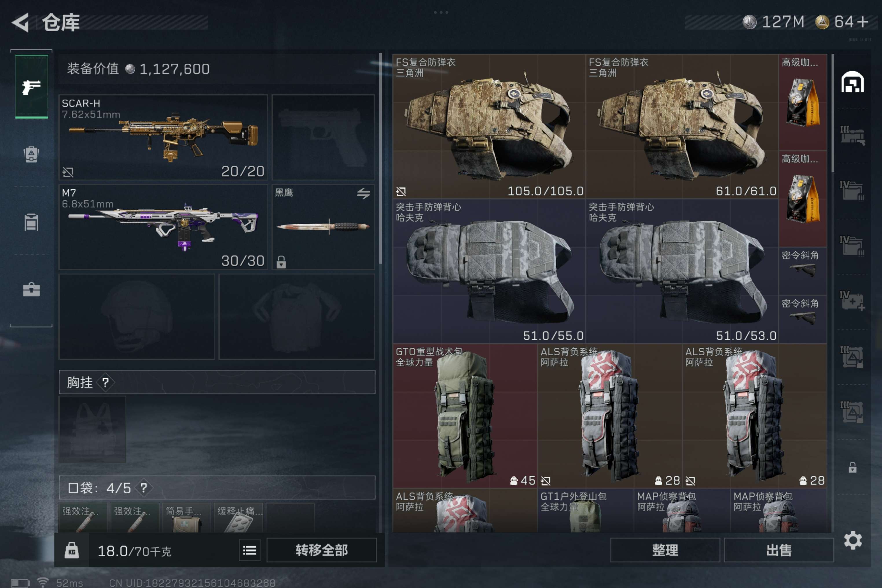Swap the 黑鹰 knife using swap arrows
882x588 pixels.
[x=363, y=194]
